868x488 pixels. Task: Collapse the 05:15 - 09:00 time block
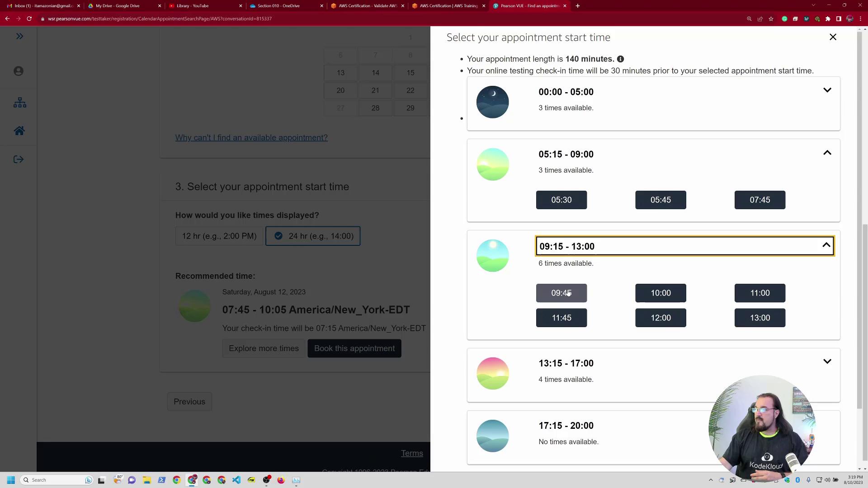[827, 153]
